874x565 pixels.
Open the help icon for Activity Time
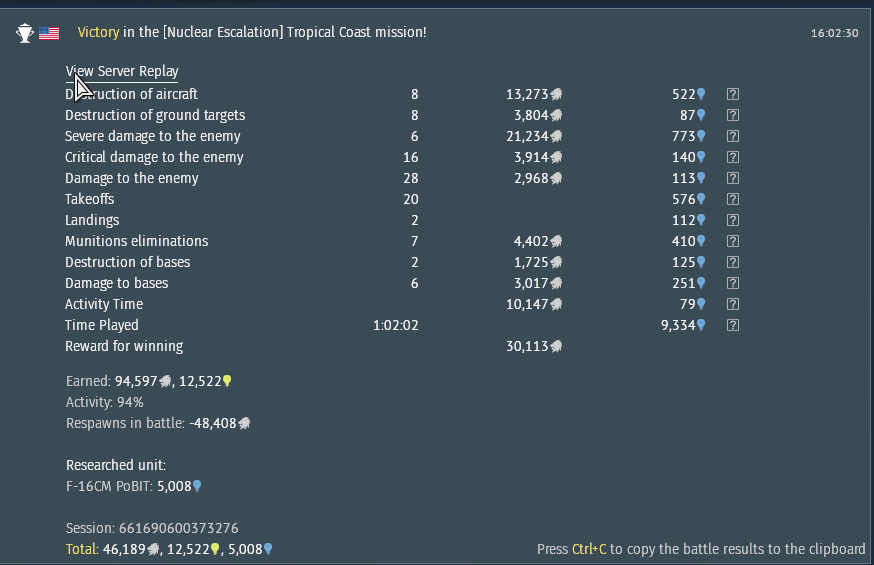point(733,304)
